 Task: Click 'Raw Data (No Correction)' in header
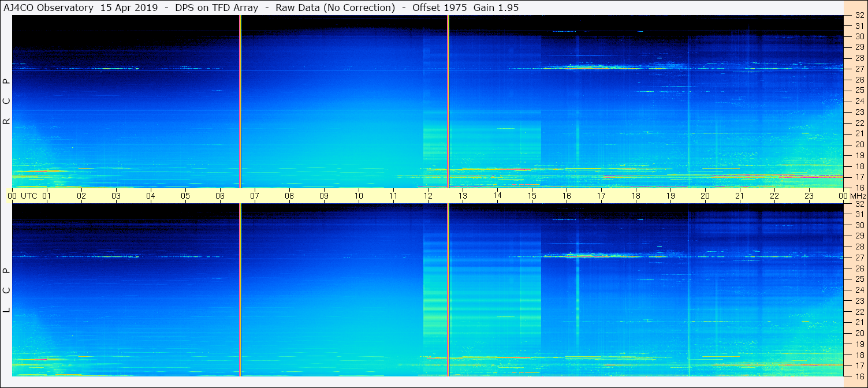336,8
